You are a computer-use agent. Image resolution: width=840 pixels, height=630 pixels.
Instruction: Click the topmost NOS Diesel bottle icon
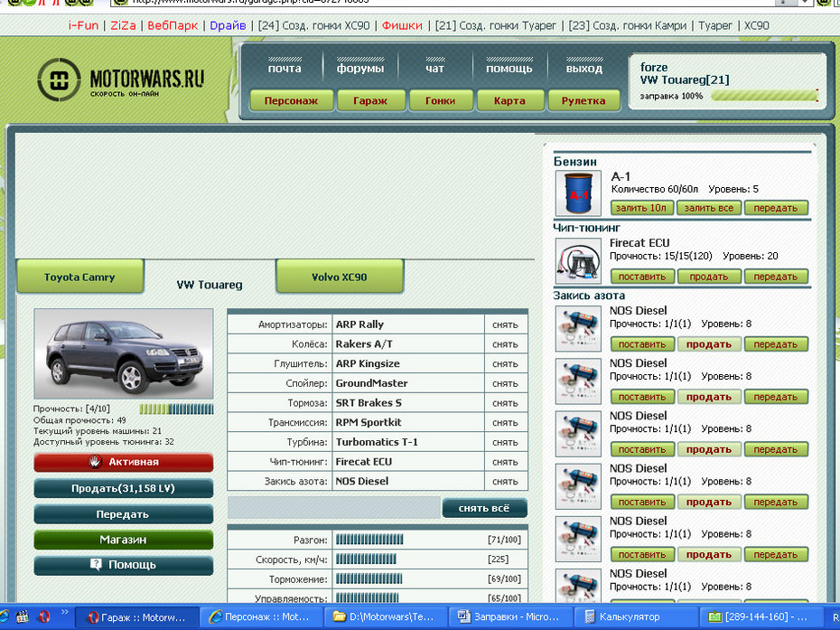coord(578,329)
